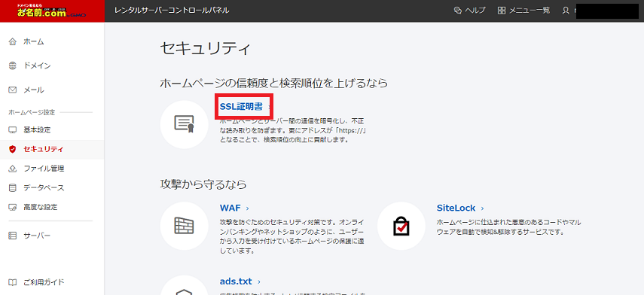This screenshot has height=295, width=644.
Task: Open ドメイン in the sidebar
Action: [x=37, y=65]
